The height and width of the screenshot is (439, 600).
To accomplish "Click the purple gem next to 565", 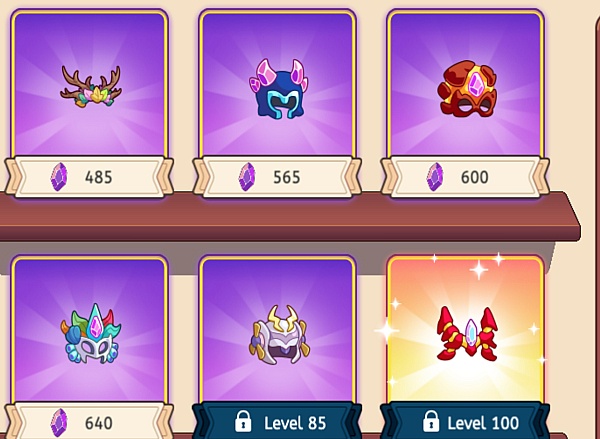I will pyautogui.click(x=247, y=177).
